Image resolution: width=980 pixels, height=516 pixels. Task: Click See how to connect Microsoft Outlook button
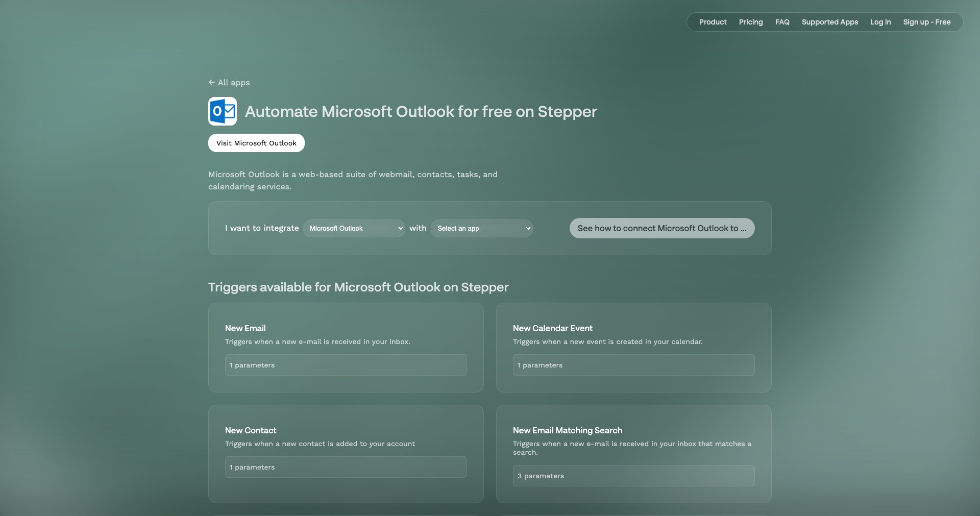[x=662, y=228]
